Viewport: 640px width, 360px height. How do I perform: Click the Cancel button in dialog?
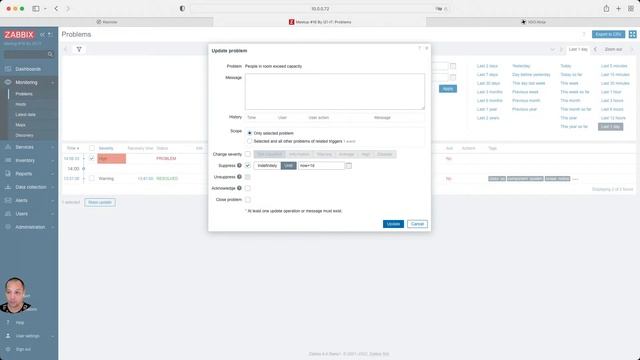click(x=417, y=224)
